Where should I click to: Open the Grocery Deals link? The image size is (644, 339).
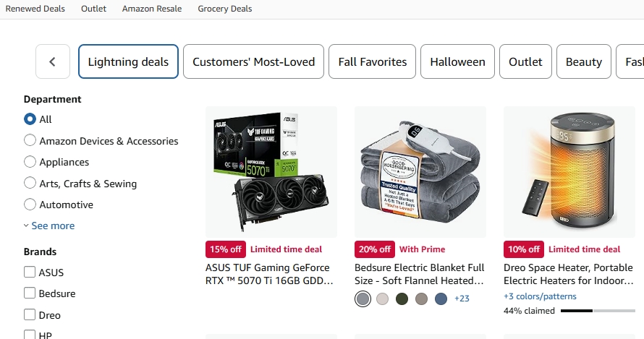(225, 9)
